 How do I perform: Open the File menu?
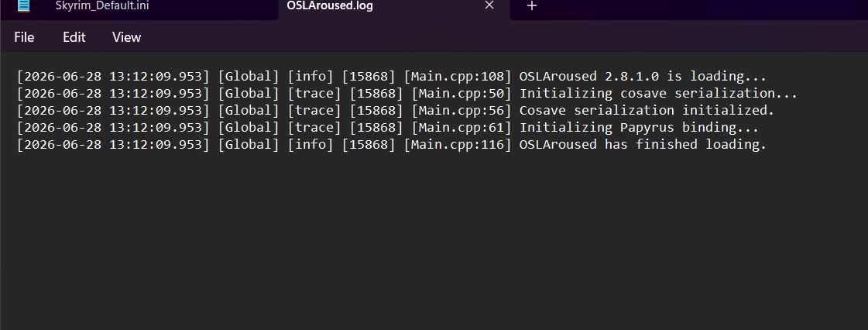[x=24, y=37]
